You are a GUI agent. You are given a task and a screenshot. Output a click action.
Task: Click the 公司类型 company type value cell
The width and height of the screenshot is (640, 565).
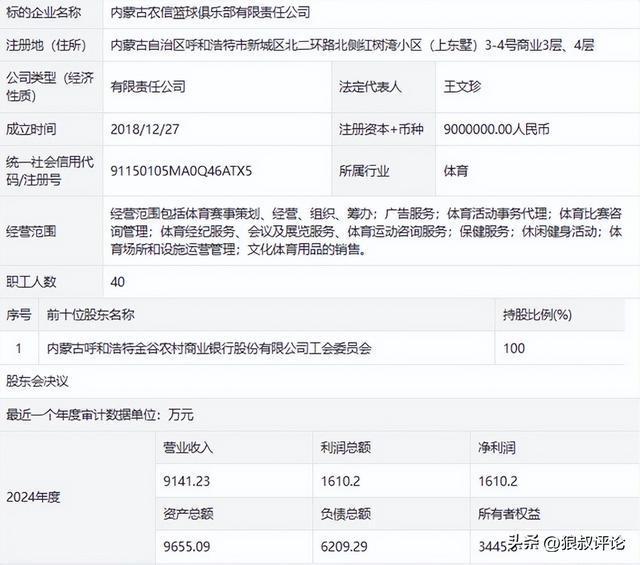147,87
